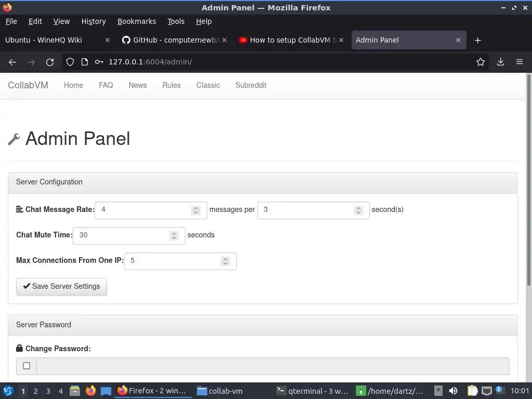
Task: Switch to workspace 3 in the taskbar
Action: click(48, 391)
